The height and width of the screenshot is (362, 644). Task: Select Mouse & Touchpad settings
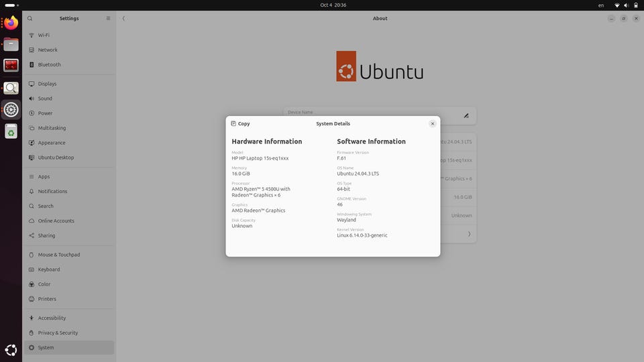click(69, 255)
